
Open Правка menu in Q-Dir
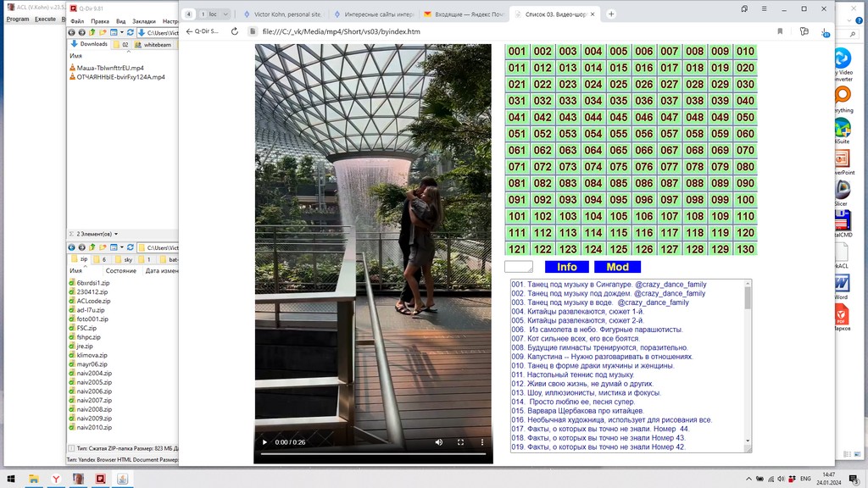coord(100,21)
